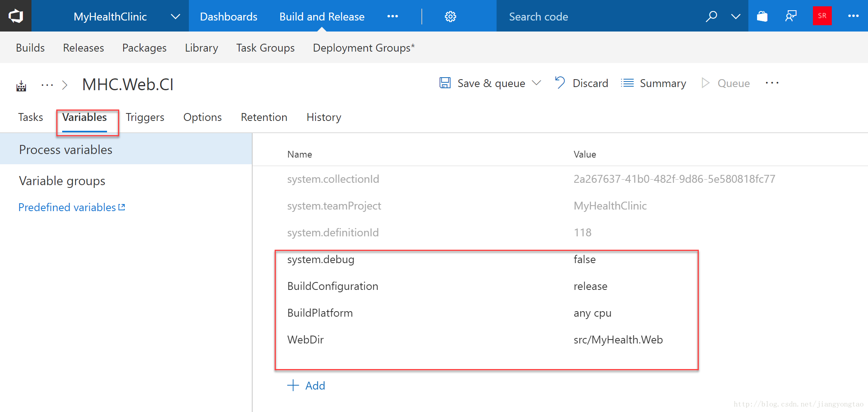Viewport: 868px width, 412px height.
Task: Open the Marketplace shopping bag icon
Action: pyautogui.click(x=762, y=17)
